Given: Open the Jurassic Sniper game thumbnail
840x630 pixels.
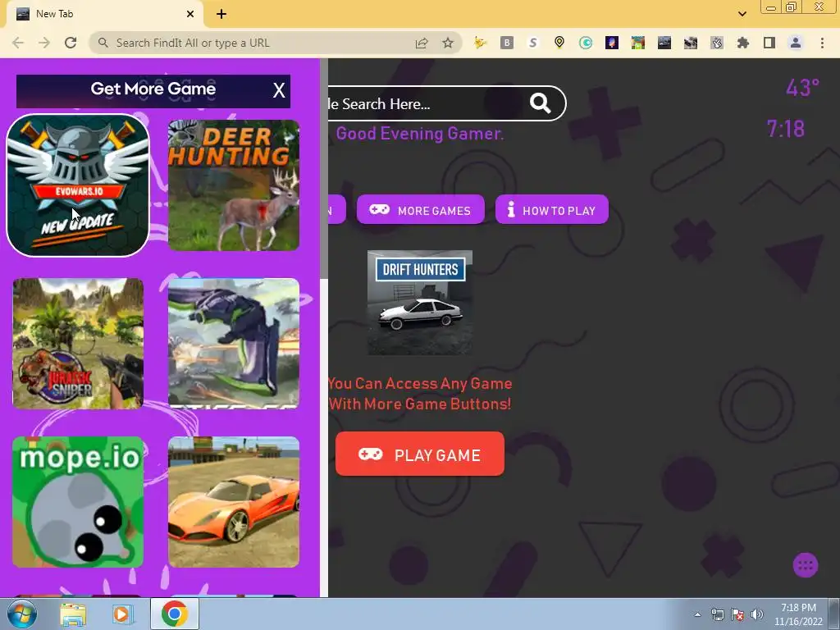Looking at the screenshot, I should point(78,344).
